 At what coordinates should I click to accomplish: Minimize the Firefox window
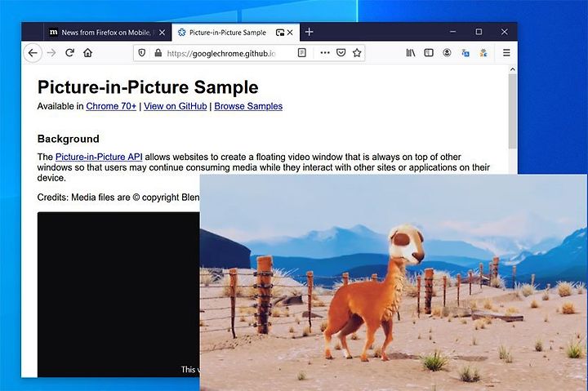pos(453,32)
